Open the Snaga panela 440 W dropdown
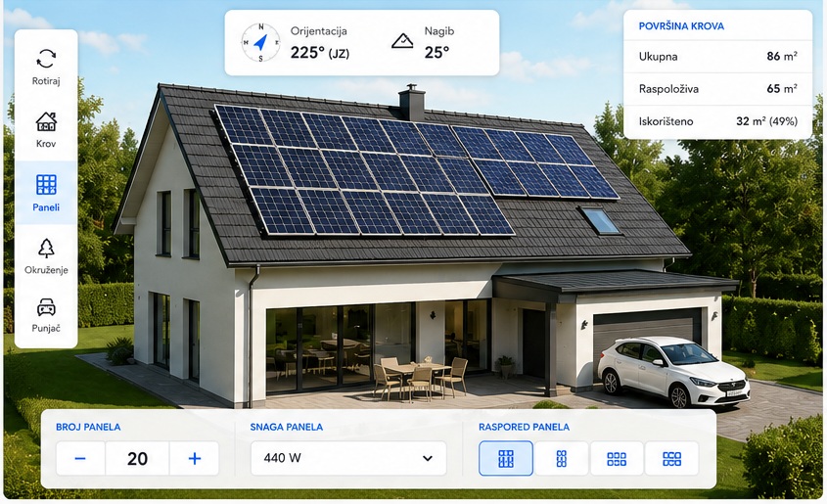 [x=348, y=458]
